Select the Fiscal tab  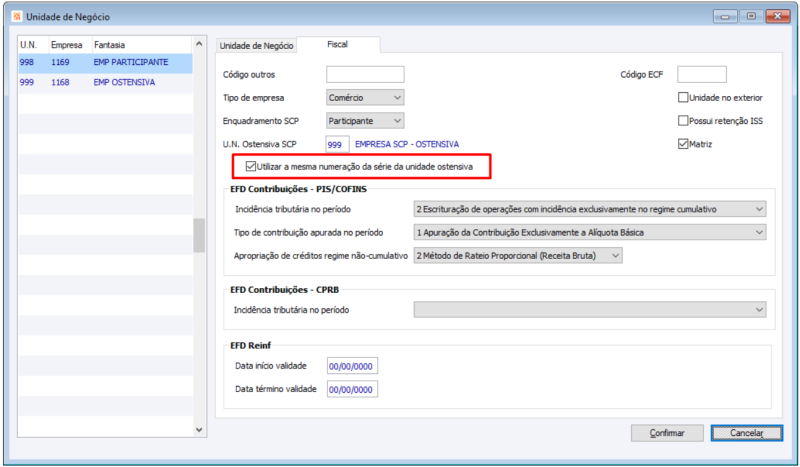pos(338,44)
